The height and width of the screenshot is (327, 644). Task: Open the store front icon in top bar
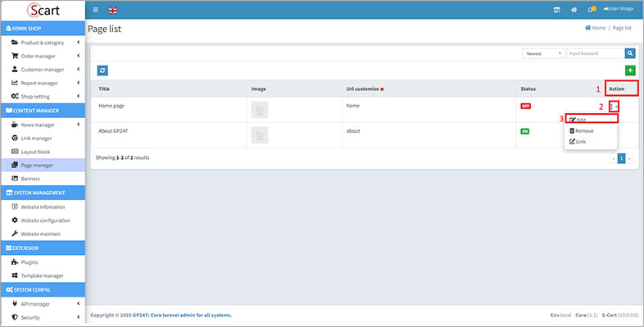pyautogui.click(x=557, y=10)
